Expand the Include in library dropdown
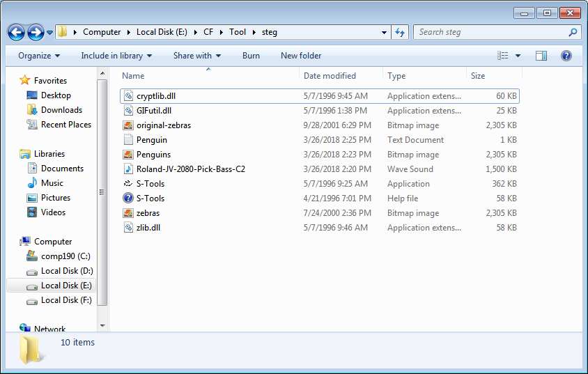The width and height of the screenshot is (588, 374). pyautogui.click(x=116, y=56)
